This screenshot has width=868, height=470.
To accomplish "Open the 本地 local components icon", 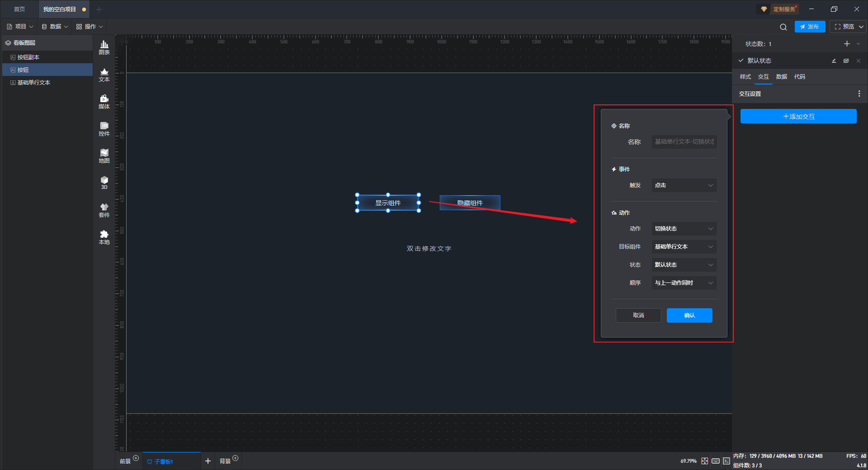I will click(x=104, y=237).
